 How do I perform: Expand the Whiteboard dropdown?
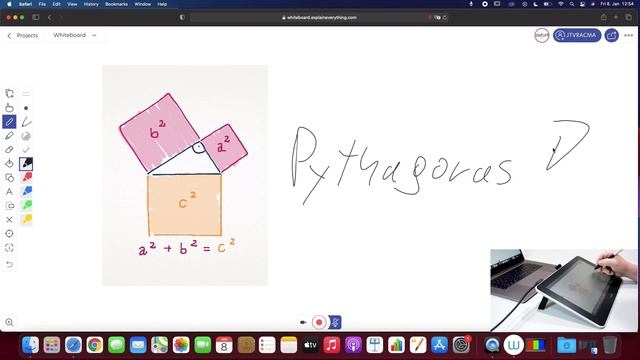tap(75, 36)
